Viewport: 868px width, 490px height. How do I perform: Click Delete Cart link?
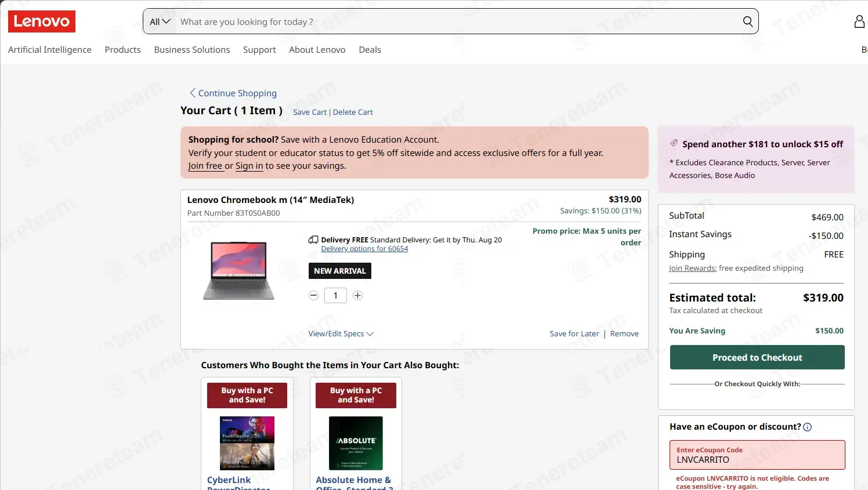pos(353,112)
